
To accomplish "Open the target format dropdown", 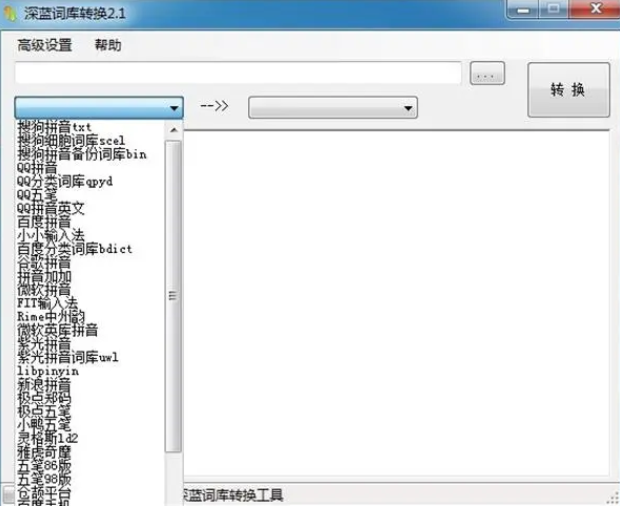I will [333, 107].
